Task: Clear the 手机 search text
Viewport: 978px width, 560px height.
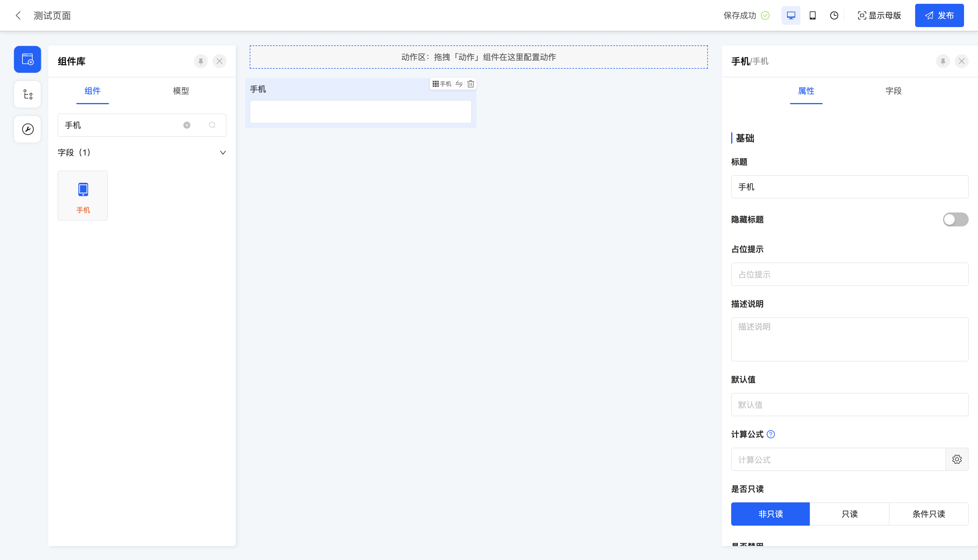Action: [x=187, y=125]
